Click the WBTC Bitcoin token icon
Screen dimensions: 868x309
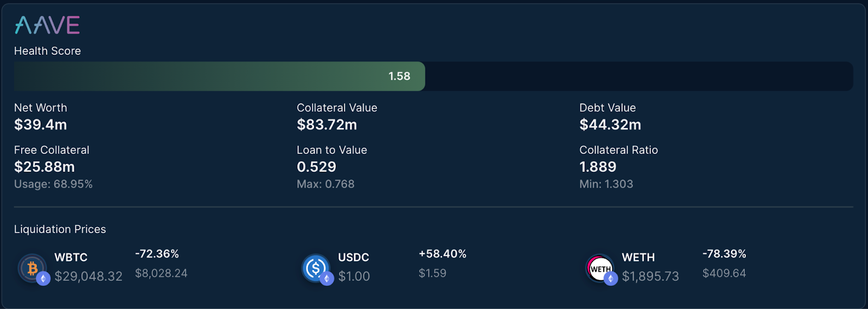33,268
